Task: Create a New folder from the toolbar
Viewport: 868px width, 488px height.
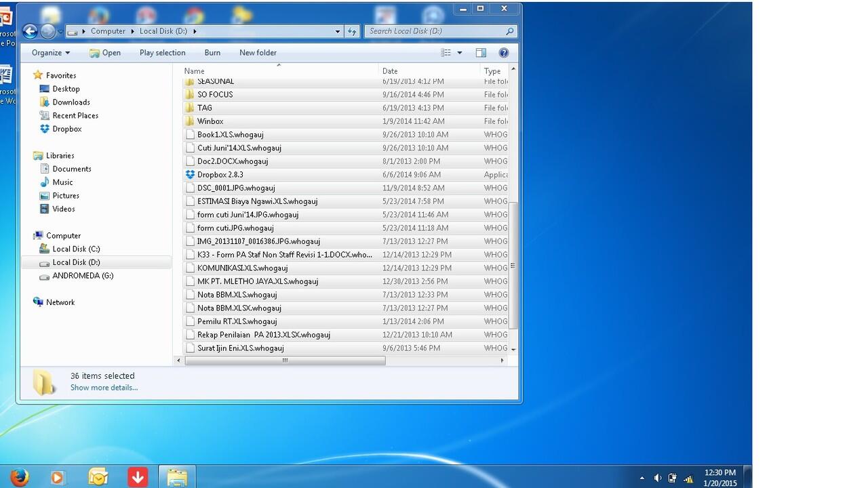Action: [258, 53]
